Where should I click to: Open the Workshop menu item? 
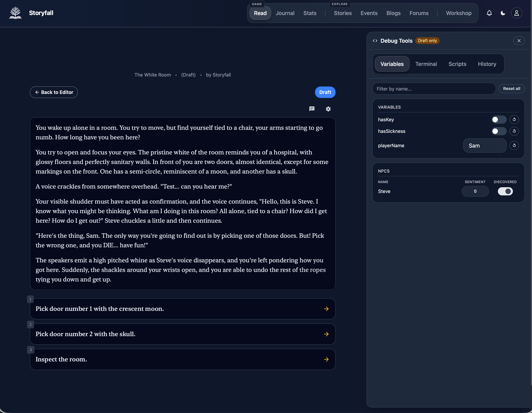(458, 13)
